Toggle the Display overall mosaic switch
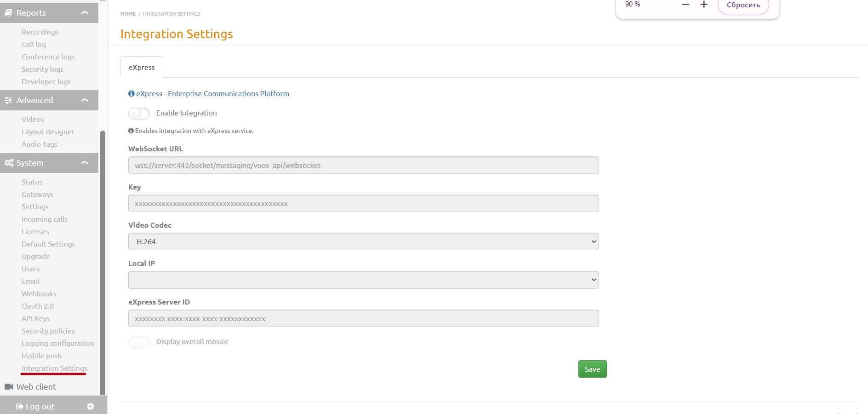 (x=139, y=342)
